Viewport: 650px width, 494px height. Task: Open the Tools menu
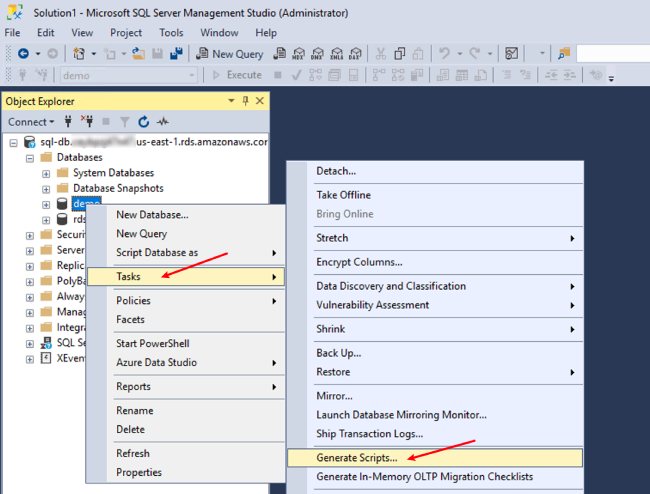tap(171, 33)
